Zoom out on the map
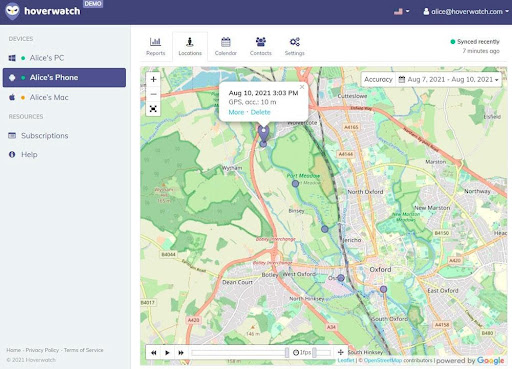 pos(153,94)
